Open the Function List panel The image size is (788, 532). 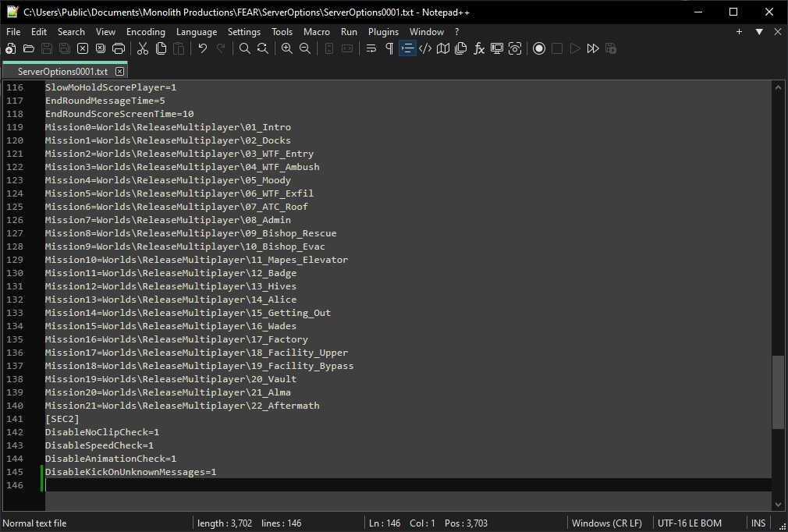(479, 48)
